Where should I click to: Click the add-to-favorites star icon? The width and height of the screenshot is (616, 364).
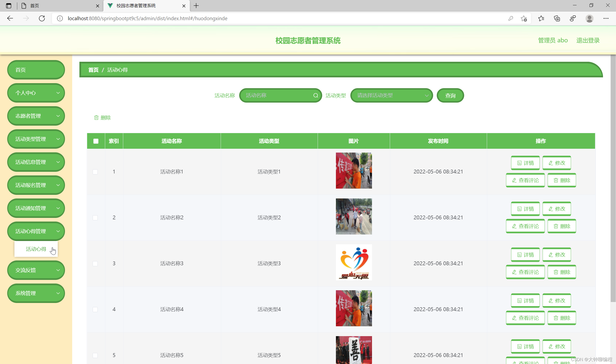pos(524,19)
